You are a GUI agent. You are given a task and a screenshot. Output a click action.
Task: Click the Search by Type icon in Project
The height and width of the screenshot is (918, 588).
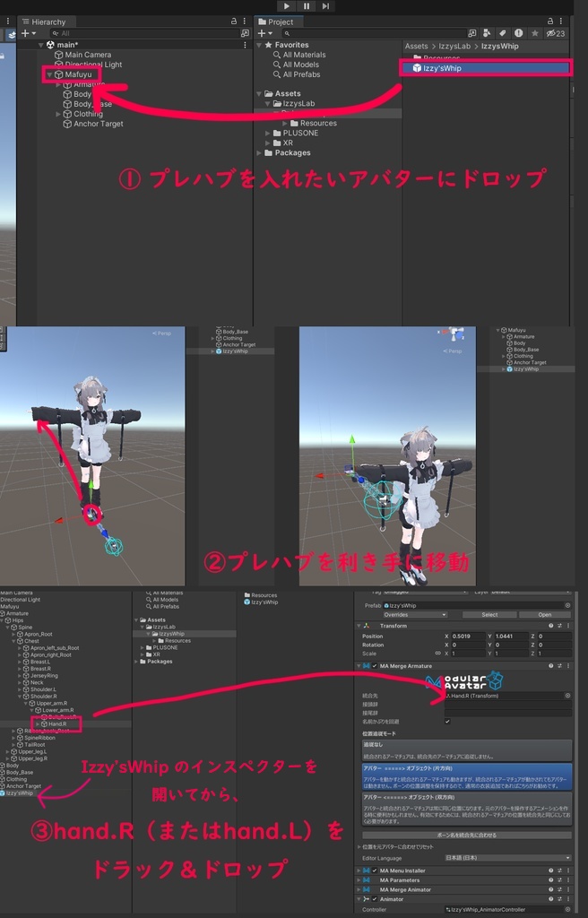coord(488,33)
